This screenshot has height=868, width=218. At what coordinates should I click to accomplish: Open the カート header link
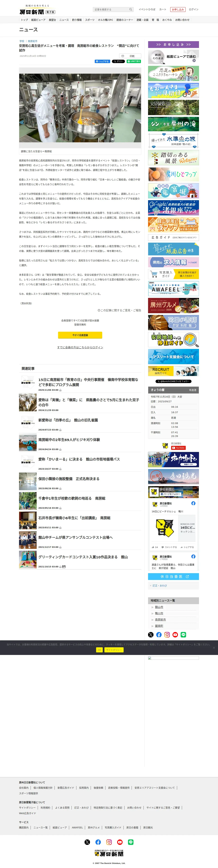[x=162, y=9]
